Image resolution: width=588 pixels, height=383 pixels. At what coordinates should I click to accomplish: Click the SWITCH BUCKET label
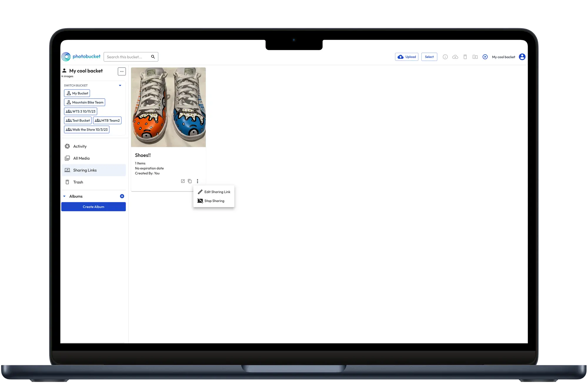76,85
